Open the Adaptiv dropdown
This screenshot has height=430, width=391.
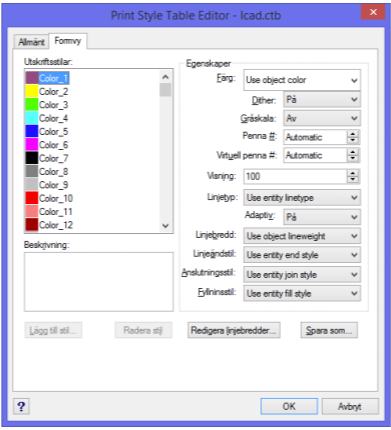click(x=322, y=217)
